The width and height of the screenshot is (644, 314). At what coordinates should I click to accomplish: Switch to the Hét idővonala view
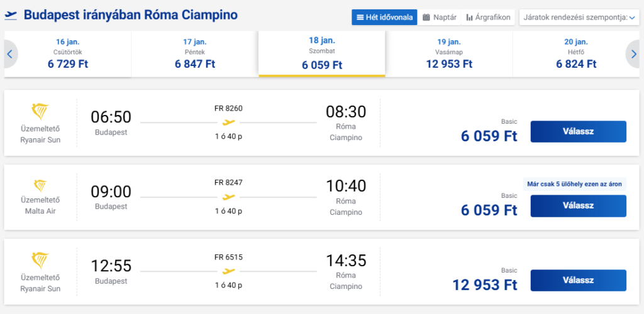pos(384,17)
